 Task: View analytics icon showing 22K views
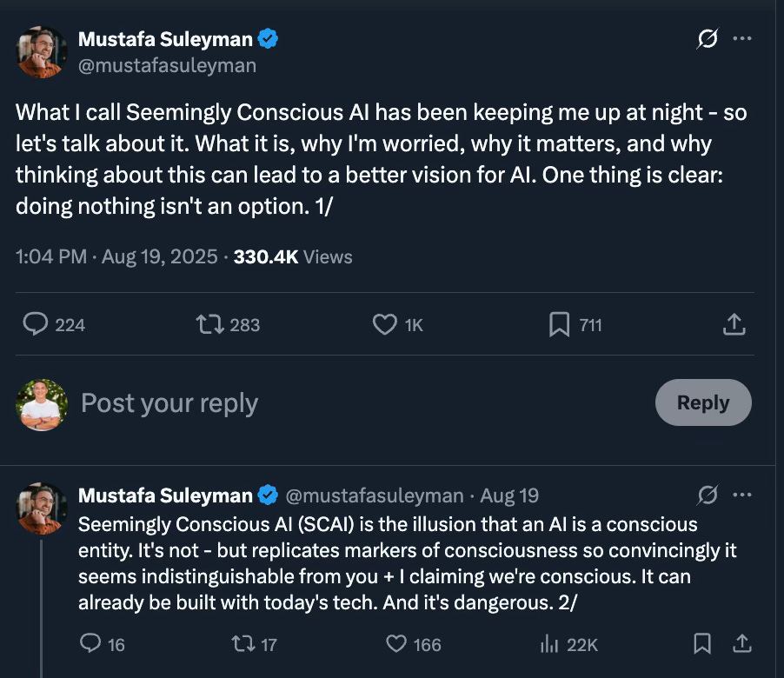[x=549, y=644]
